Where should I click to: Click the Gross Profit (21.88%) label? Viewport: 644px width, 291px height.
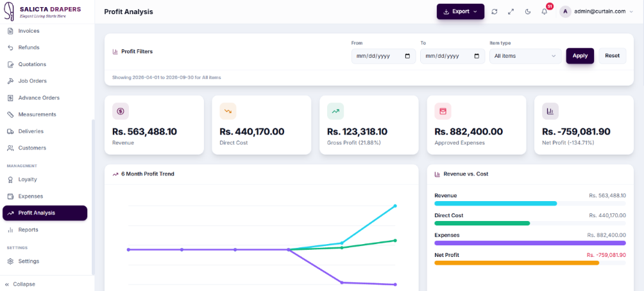tap(353, 143)
